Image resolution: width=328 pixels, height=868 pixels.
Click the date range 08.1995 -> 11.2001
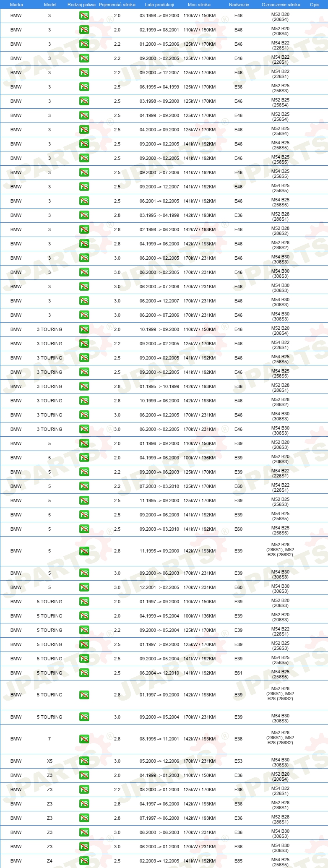(x=159, y=739)
